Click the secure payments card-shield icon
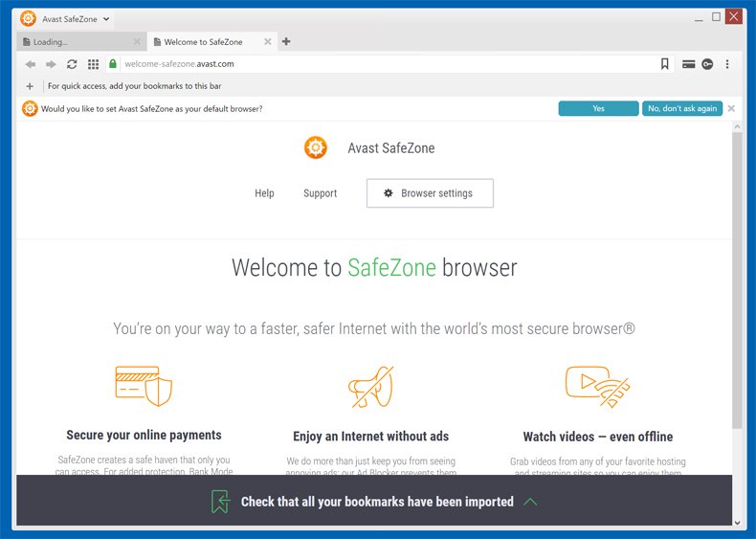756x539 pixels. 144,386
